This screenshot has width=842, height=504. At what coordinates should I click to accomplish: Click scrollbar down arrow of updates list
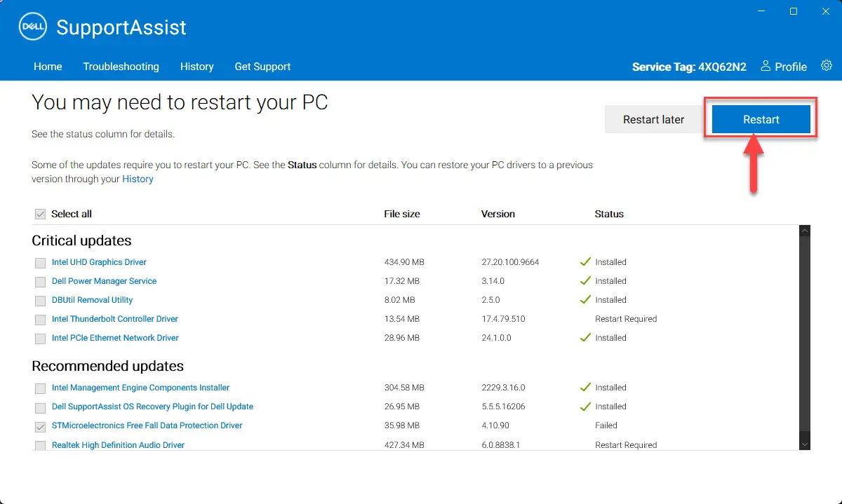click(x=805, y=444)
